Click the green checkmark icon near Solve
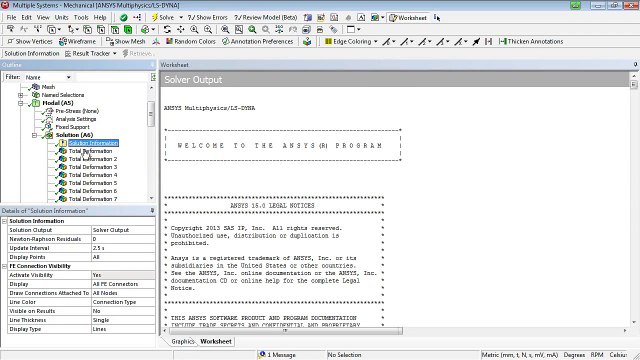Screen dimensions: 640x360 124,18
